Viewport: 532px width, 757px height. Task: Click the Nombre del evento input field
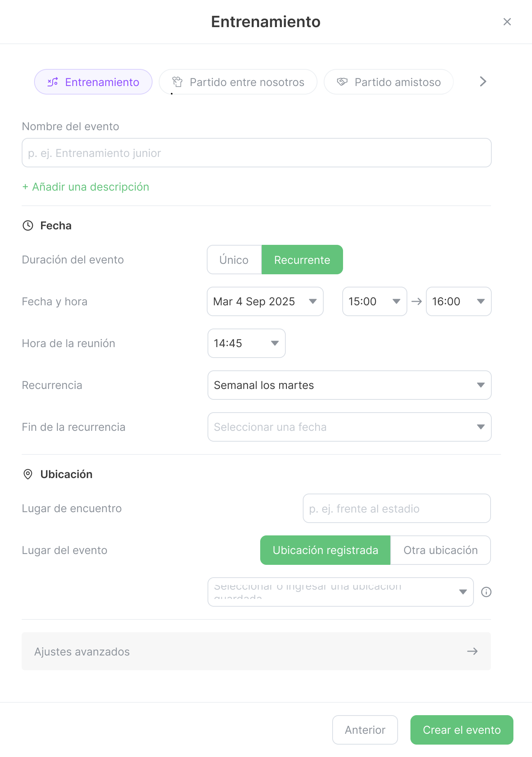256,153
